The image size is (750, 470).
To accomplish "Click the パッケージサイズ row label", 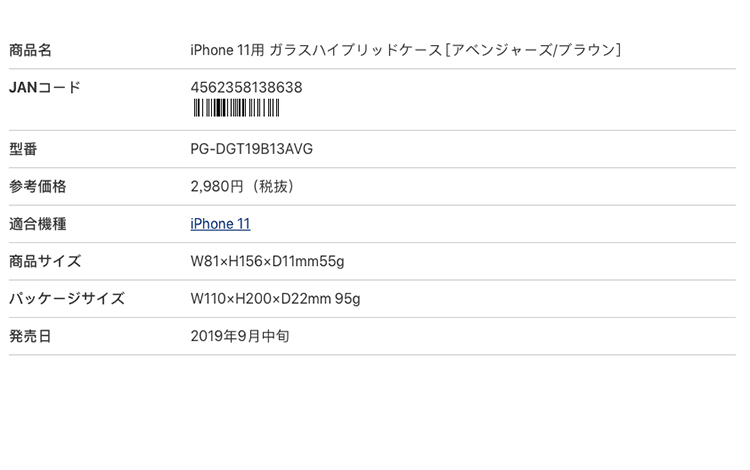I will coord(67,299).
